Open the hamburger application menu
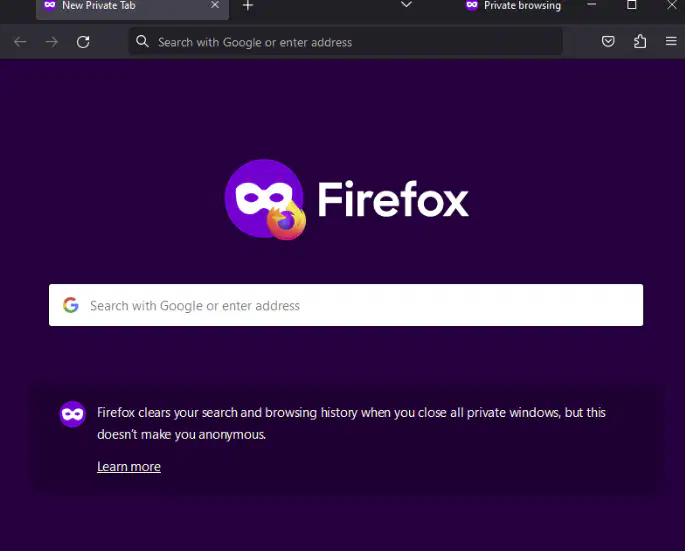 pos(671,42)
